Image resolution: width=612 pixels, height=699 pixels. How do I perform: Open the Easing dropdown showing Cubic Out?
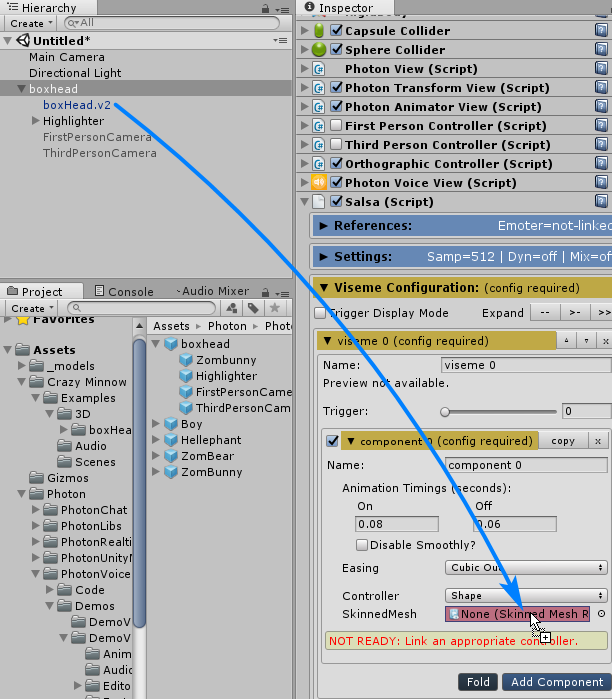526,568
